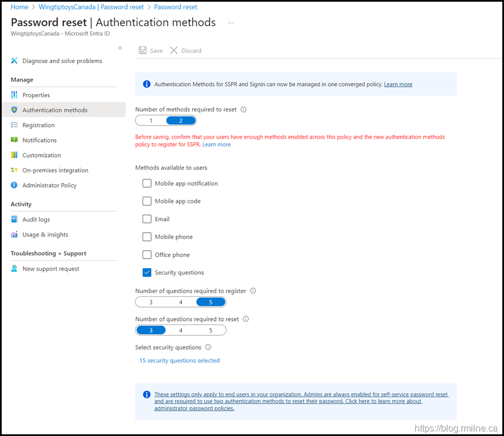
Task: Click the Diagnose and solve problems wrench icon
Action: [x=15, y=61]
